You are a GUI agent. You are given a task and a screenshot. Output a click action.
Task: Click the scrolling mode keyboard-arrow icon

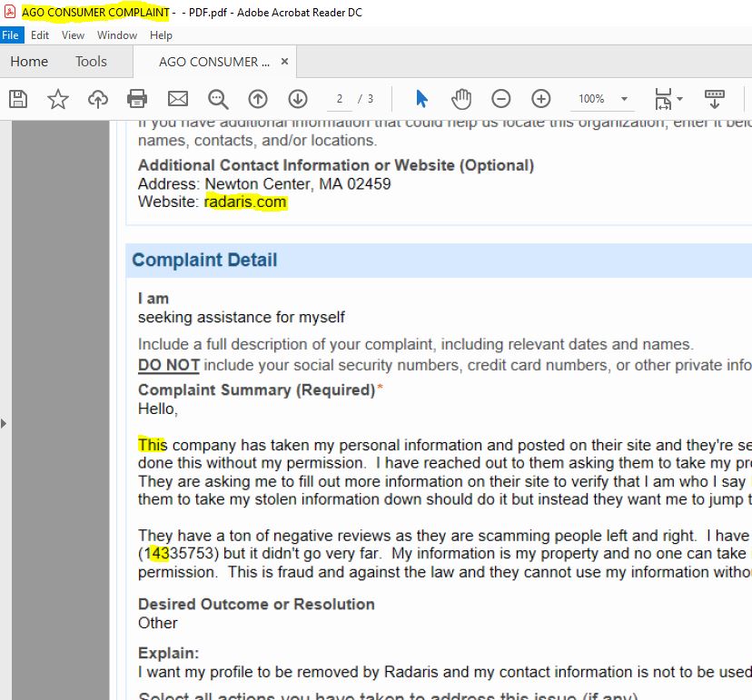[715, 99]
